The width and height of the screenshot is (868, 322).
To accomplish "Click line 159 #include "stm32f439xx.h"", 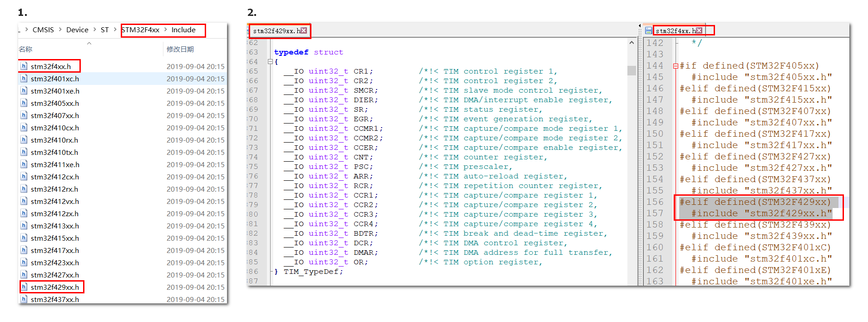I will 761,236.
